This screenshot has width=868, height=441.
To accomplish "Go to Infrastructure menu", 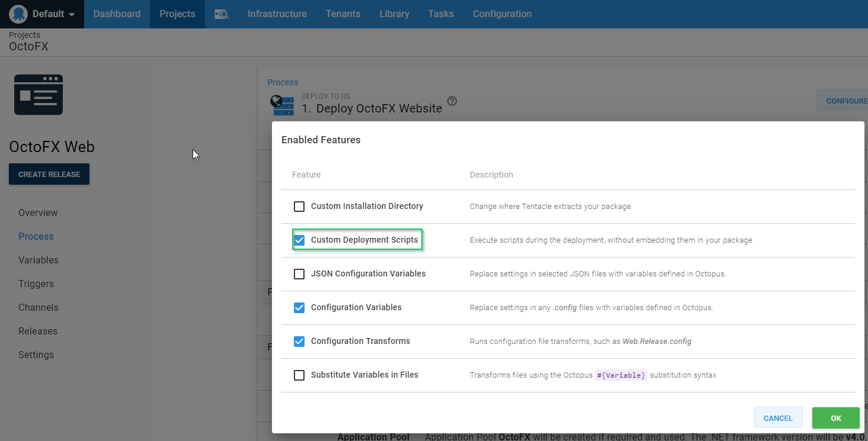I will [277, 14].
